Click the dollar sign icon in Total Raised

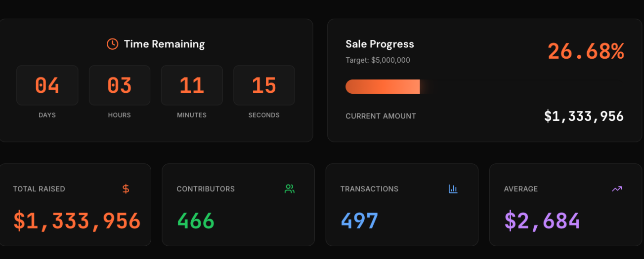[x=126, y=188]
